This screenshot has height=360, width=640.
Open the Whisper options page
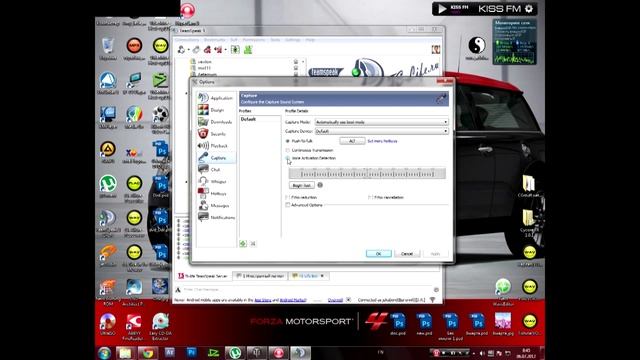pyautogui.click(x=216, y=181)
